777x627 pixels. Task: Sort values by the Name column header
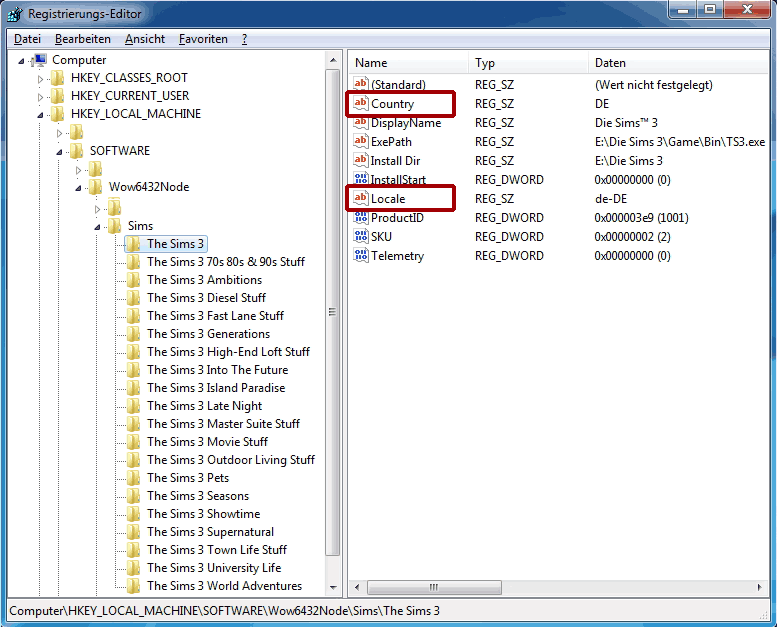point(409,63)
